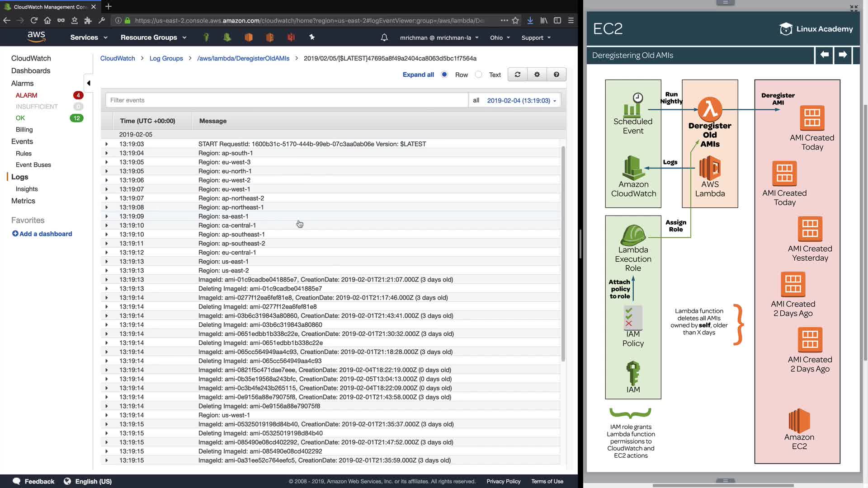Select the Text view radio button
The width and height of the screenshot is (868, 488).
(x=479, y=75)
